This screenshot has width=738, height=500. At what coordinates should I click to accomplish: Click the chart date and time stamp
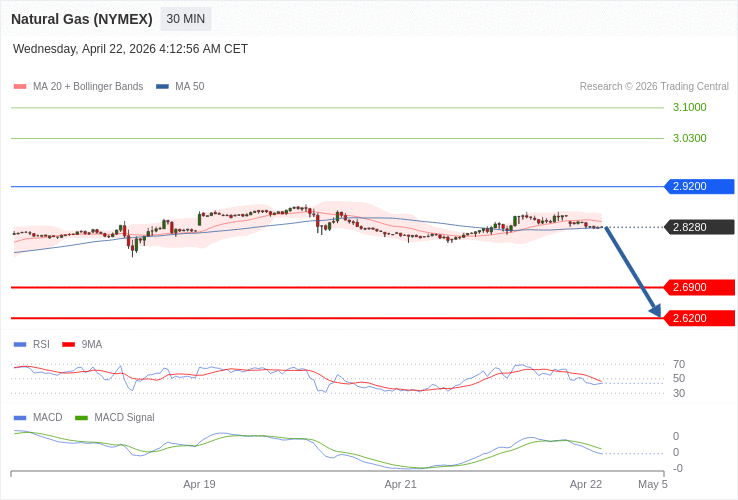tap(130, 49)
